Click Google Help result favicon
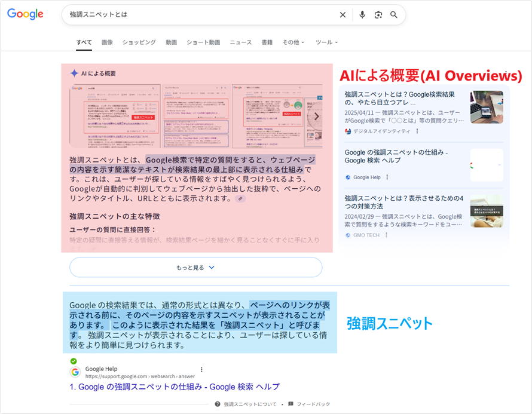532x414 pixels. (75, 372)
